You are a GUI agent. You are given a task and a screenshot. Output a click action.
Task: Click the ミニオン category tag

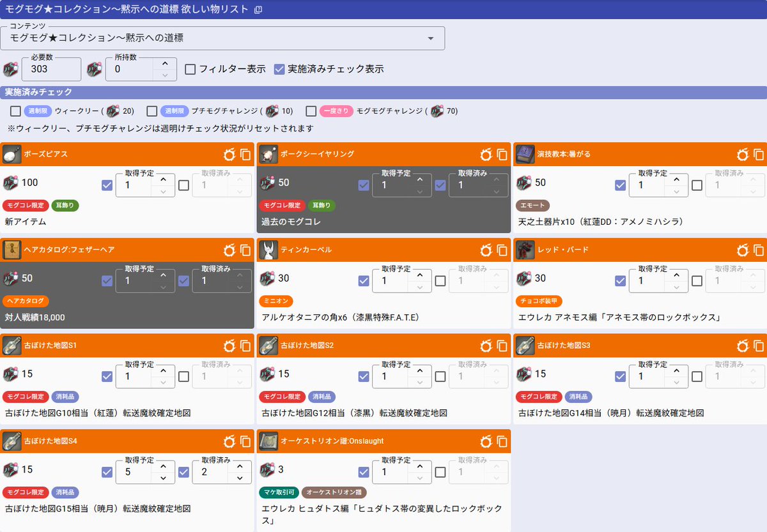click(277, 301)
